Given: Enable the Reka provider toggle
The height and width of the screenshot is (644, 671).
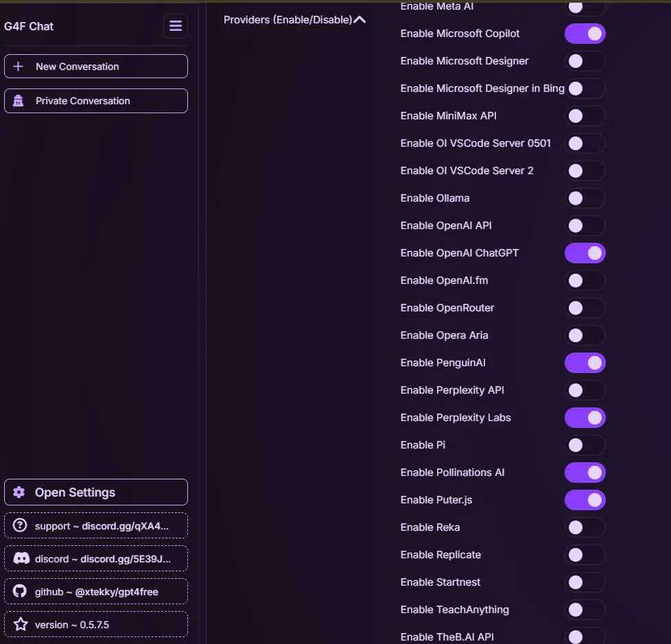Looking at the screenshot, I should 585,527.
